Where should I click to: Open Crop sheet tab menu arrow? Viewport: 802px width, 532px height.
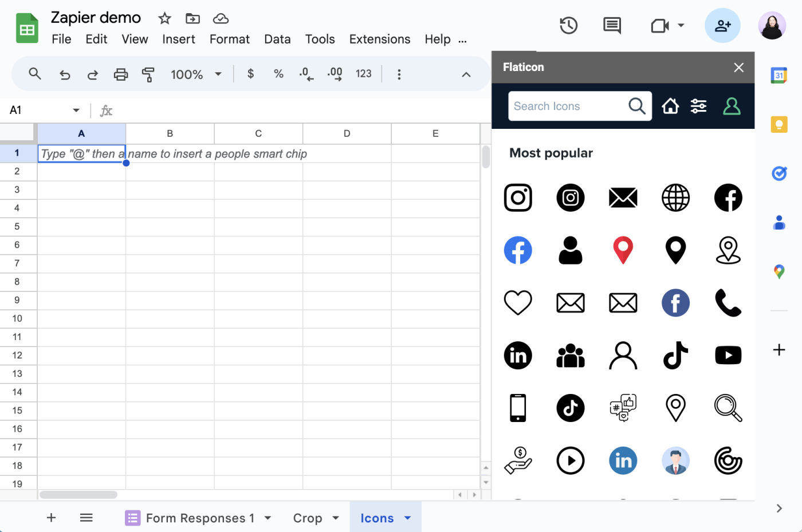[336, 518]
